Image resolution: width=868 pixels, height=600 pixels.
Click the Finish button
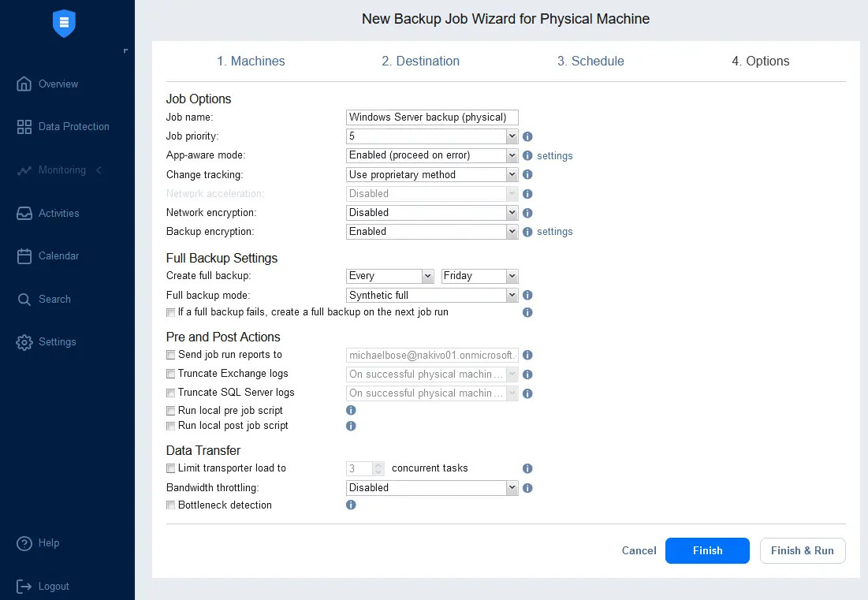click(x=707, y=551)
